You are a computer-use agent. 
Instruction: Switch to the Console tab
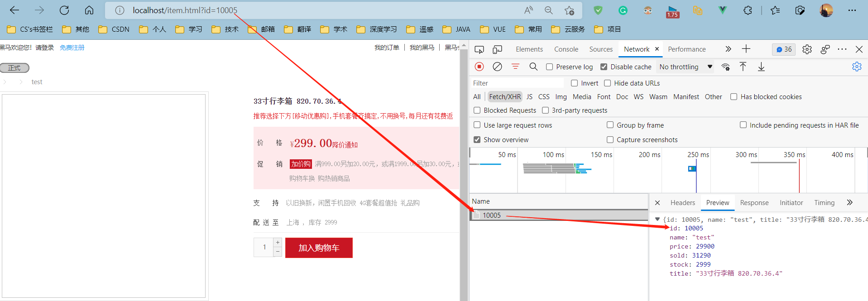(566, 49)
